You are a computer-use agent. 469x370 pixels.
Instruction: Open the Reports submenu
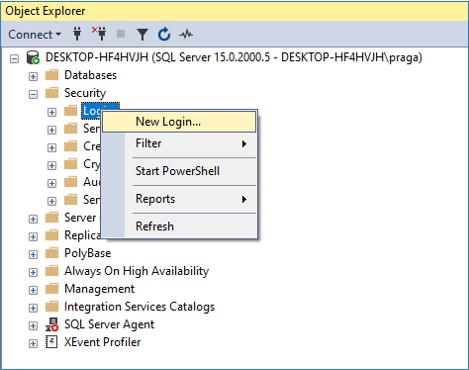coord(179,199)
